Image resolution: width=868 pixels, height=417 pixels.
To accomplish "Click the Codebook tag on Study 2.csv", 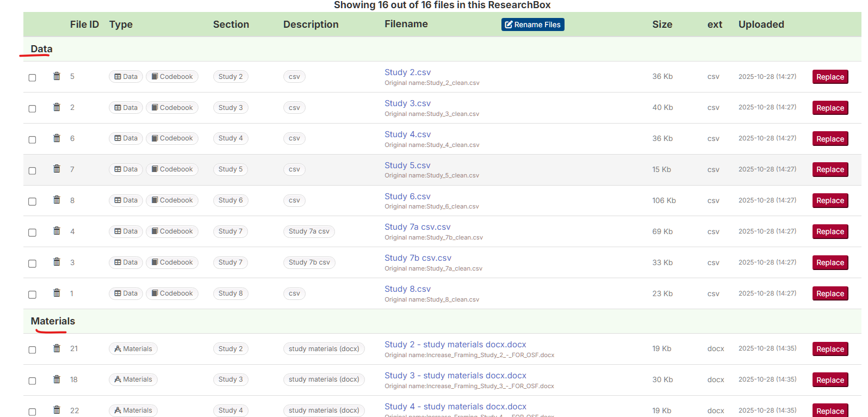I will pyautogui.click(x=172, y=77).
